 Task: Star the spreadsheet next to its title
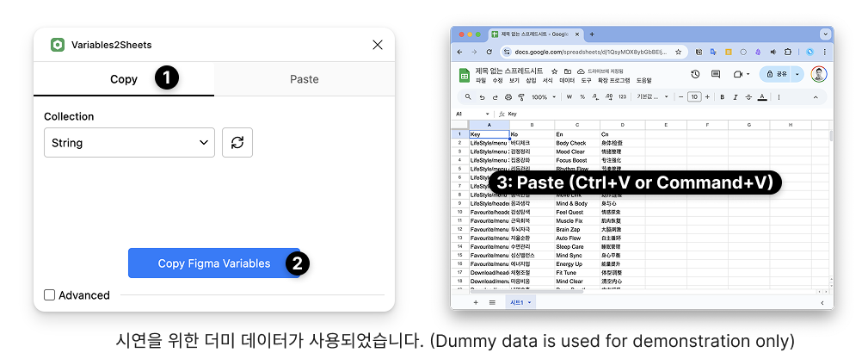tap(555, 71)
